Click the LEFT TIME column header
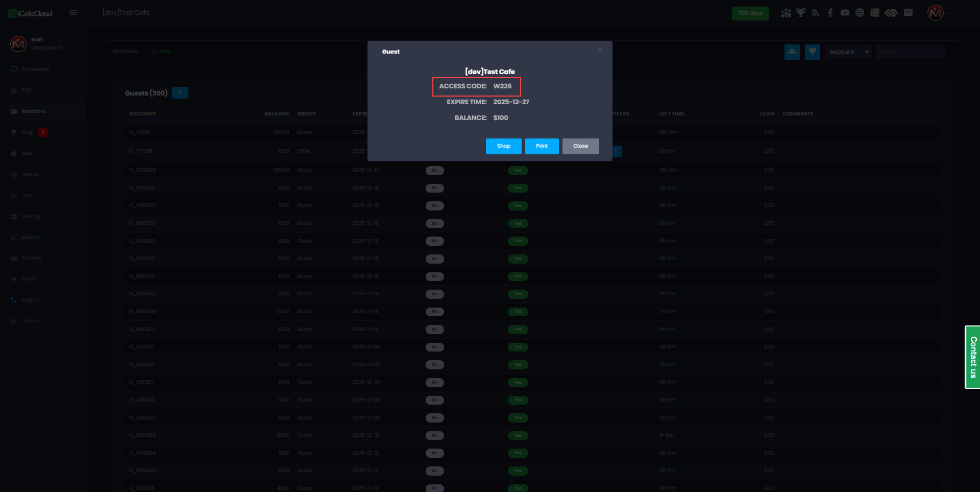Viewport: 980px width, 492px height. pos(672,114)
